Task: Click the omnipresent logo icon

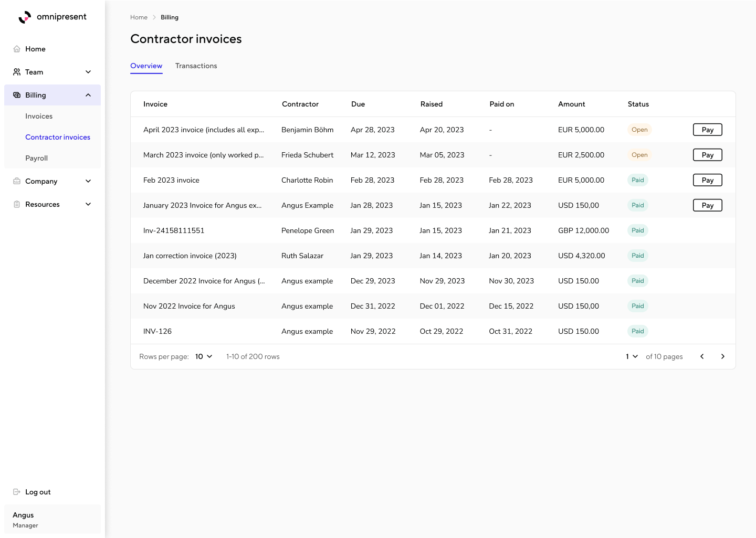Action: [x=25, y=17]
